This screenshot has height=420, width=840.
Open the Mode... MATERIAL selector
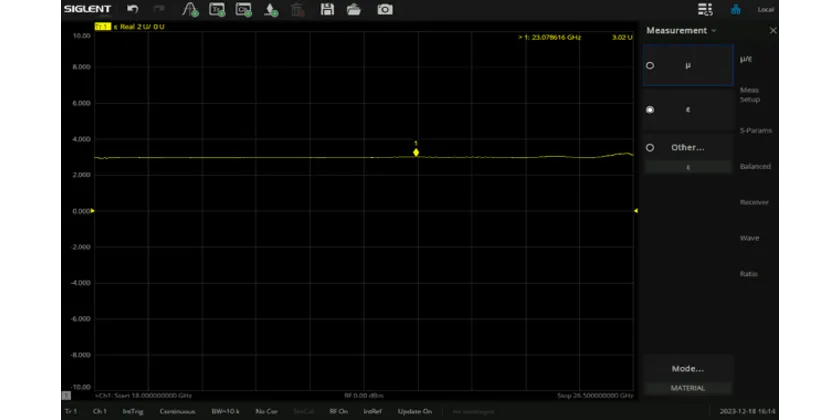(688, 375)
